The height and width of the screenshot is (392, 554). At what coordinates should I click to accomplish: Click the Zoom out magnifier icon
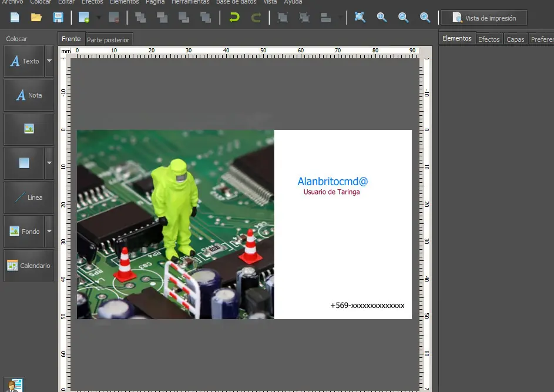pyautogui.click(x=404, y=18)
